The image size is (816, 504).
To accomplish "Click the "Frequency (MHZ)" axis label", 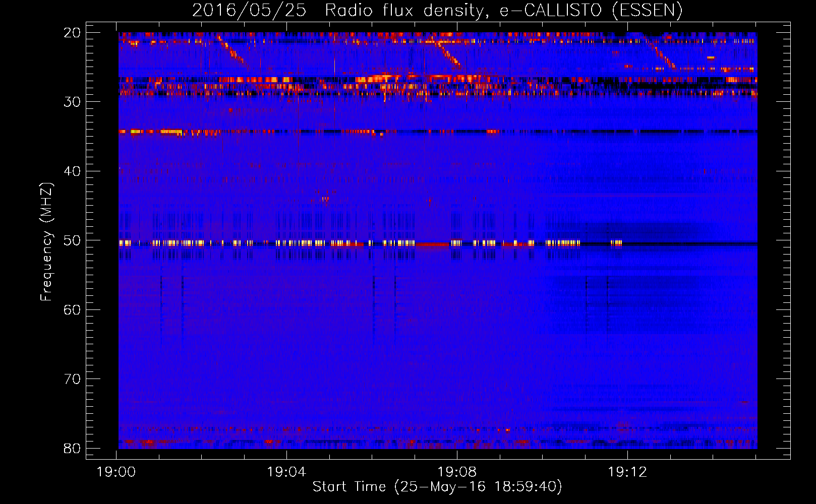I will point(46,241).
